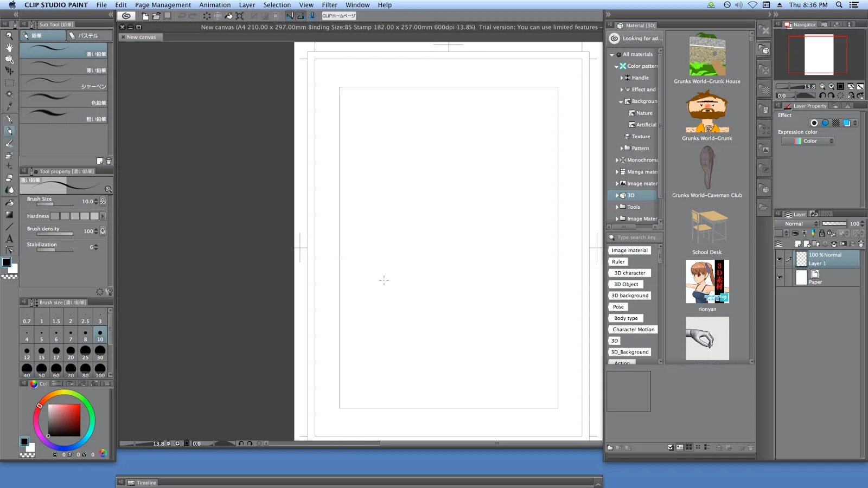The height and width of the screenshot is (488, 868).
Task: Choose the Eyedropper tool
Action: [x=9, y=105]
